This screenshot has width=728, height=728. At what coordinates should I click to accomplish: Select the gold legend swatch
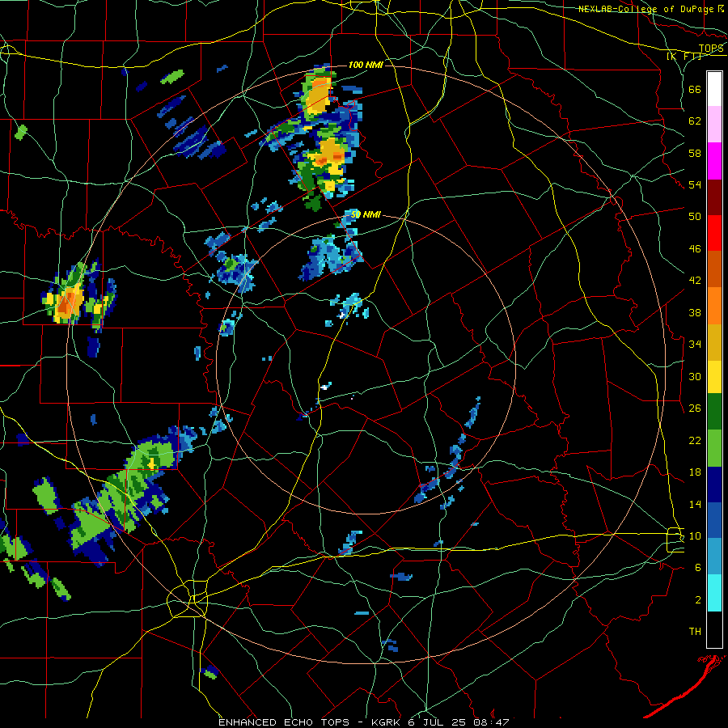(714, 342)
